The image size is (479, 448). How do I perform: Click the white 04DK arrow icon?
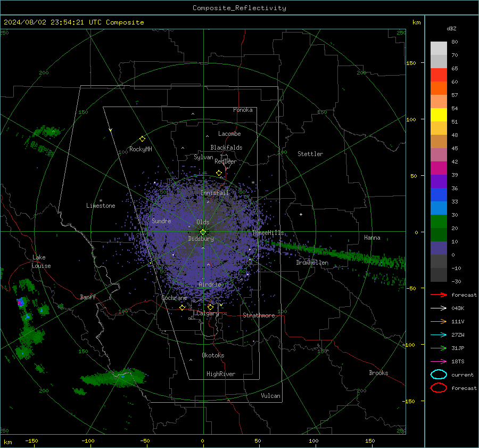point(439,308)
